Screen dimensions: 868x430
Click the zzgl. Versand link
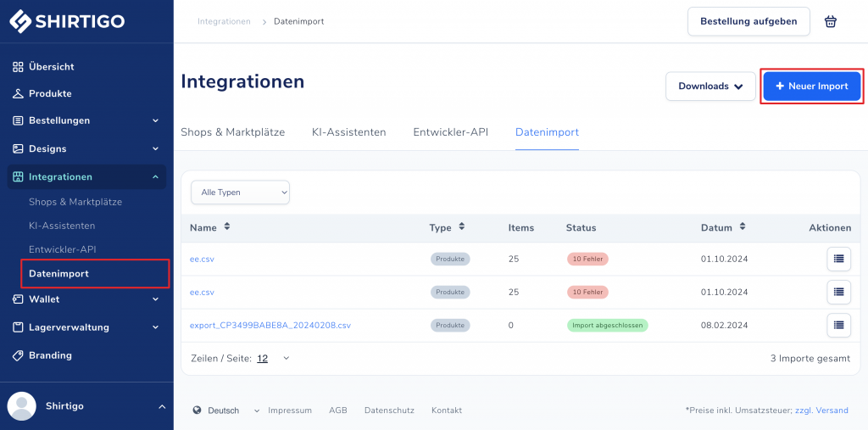pos(821,410)
